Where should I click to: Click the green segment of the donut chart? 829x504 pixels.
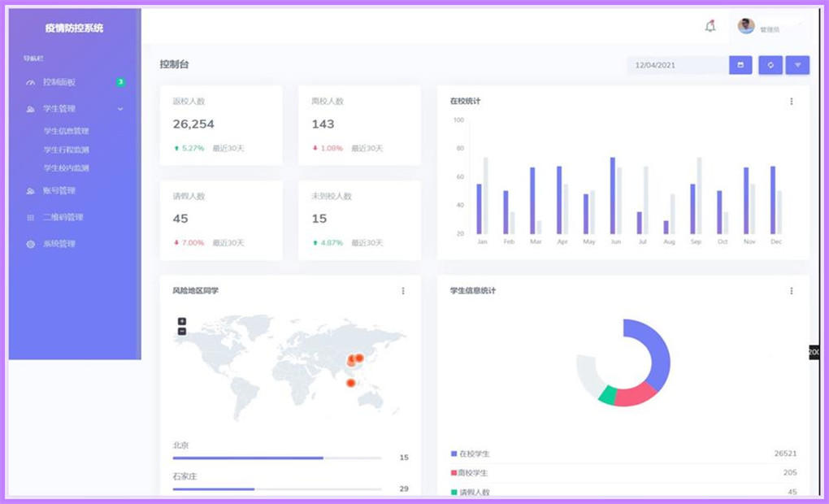[608, 396]
